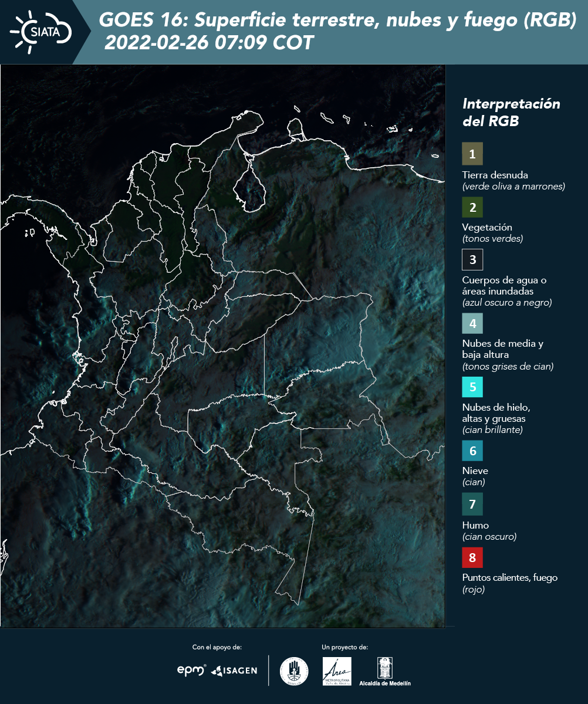Click the '(cian oscuro)' note
Image resolution: width=588 pixels, height=704 pixels.
click(489, 537)
